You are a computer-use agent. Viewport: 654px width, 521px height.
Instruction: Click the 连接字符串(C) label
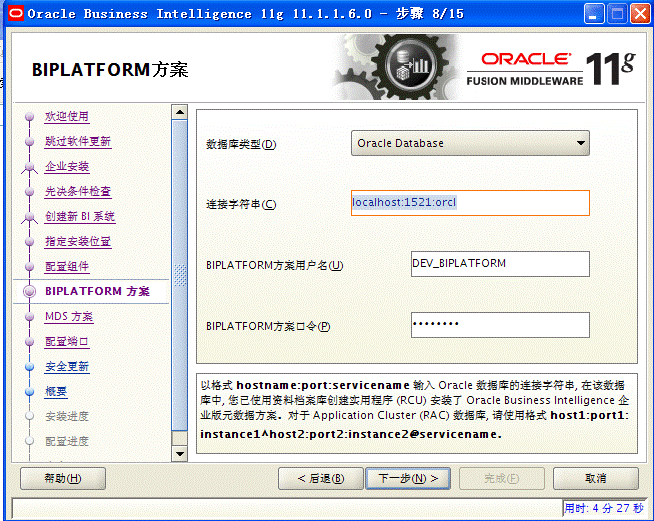tap(241, 204)
